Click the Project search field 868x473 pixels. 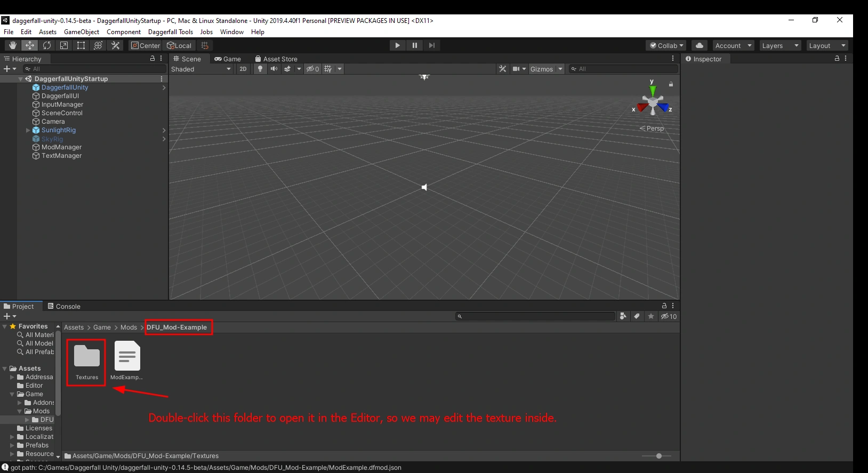[x=535, y=316]
